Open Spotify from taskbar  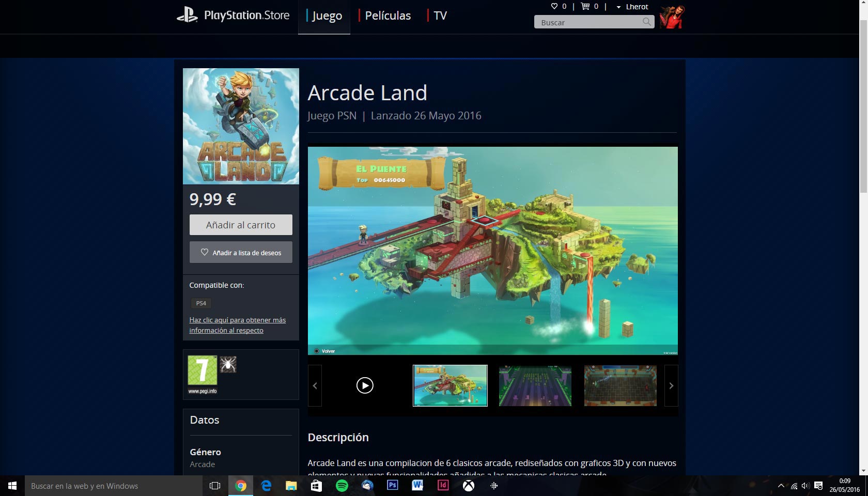[x=342, y=486]
